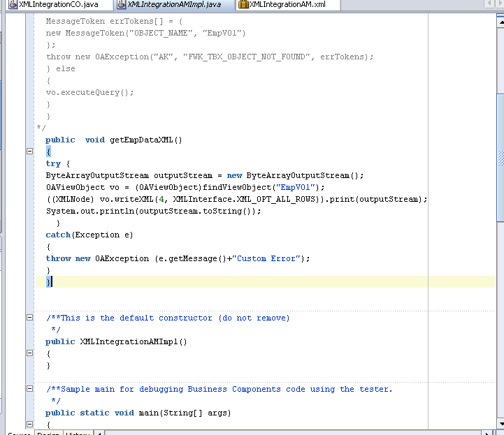
Task: Click 'public static void main(String[] args)' line
Action: tap(138, 413)
